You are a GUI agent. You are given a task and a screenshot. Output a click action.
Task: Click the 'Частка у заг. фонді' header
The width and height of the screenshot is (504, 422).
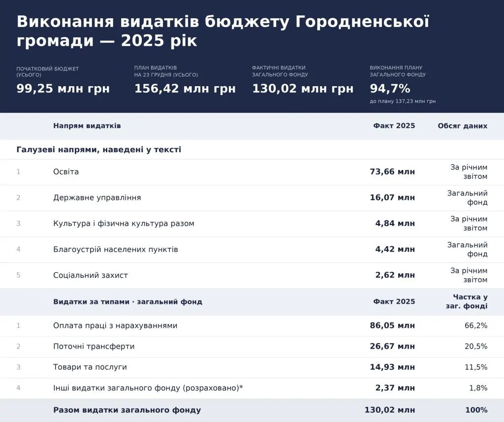click(467, 301)
